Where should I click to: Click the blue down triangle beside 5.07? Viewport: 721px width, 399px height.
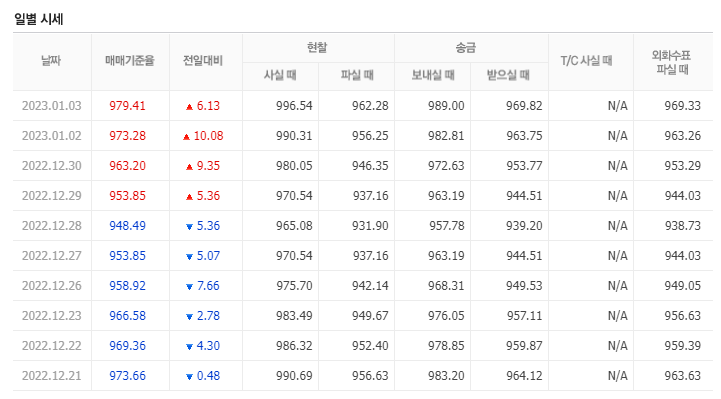click(189, 256)
